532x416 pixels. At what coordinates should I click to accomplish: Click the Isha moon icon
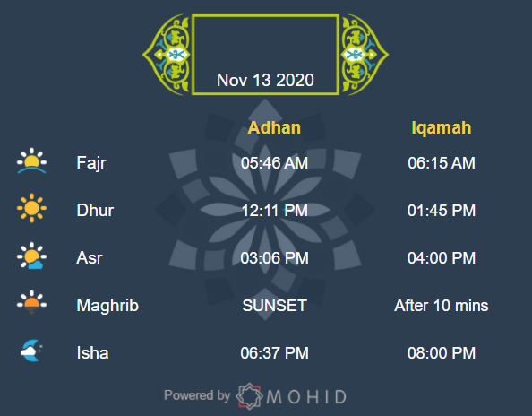coord(31,351)
